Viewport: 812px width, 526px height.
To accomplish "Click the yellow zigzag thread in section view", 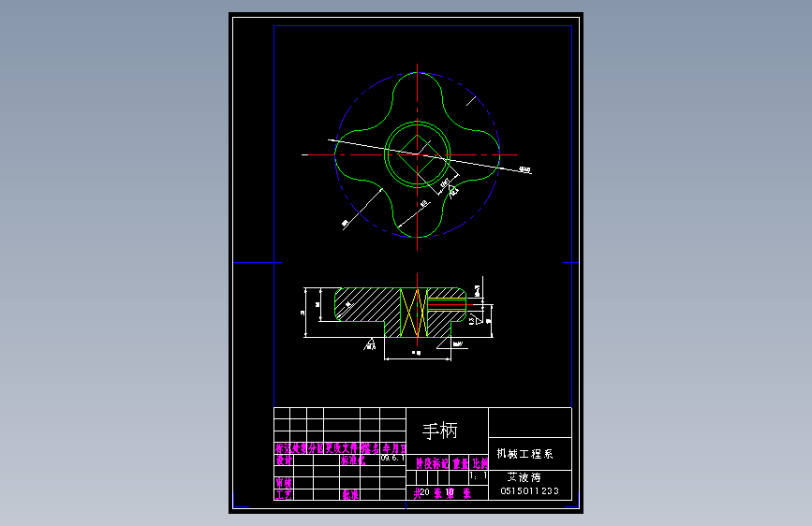I will tap(414, 313).
